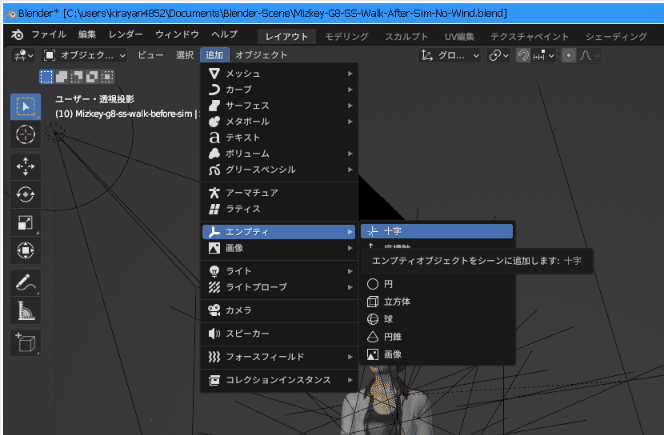Open the editor type dropdown
664x435 pixels.
tap(24, 55)
